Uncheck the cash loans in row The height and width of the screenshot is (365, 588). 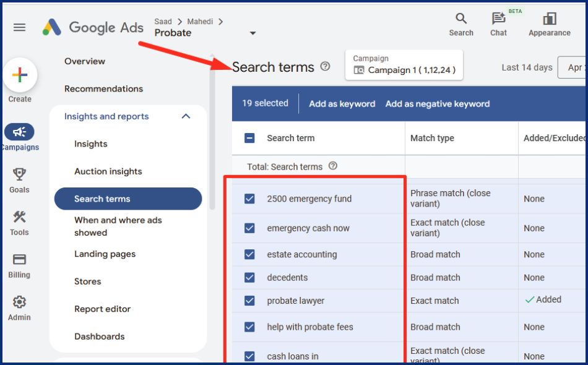[x=249, y=356]
